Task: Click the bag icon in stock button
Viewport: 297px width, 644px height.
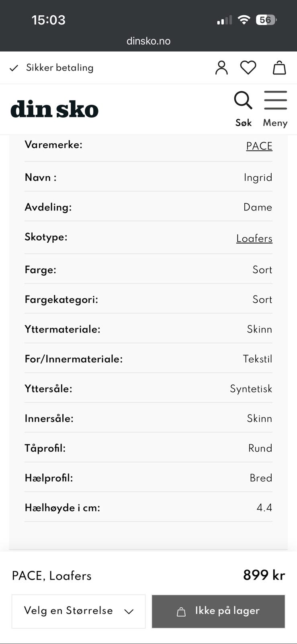Action: 181,612
